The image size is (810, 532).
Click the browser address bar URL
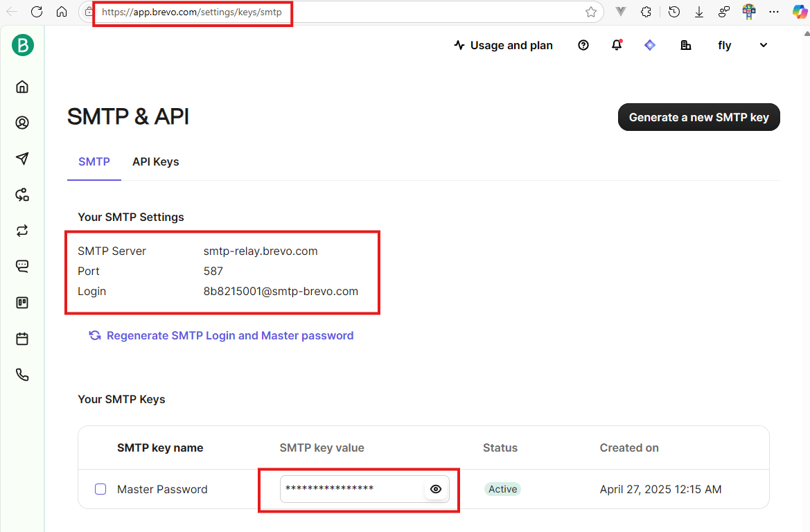click(x=192, y=12)
